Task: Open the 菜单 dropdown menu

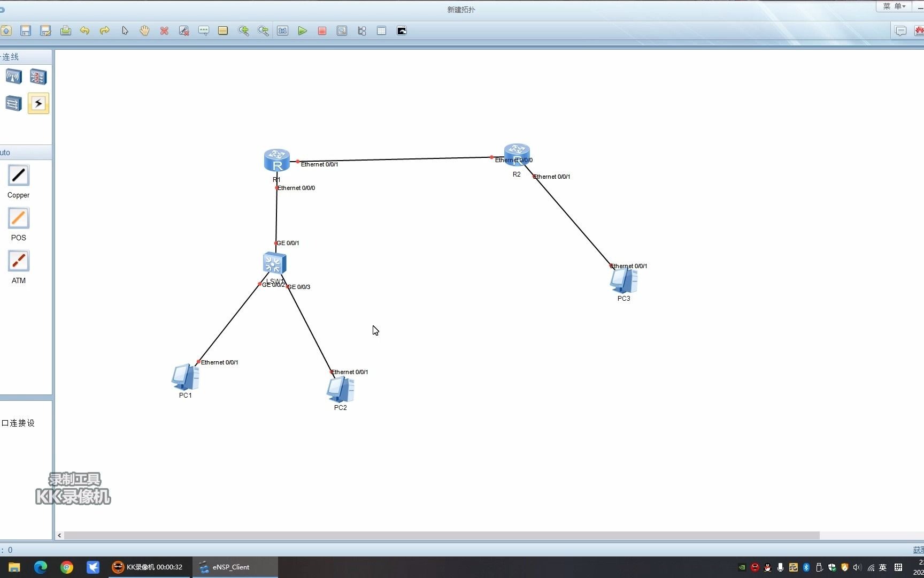Action: [x=894, y=6]
